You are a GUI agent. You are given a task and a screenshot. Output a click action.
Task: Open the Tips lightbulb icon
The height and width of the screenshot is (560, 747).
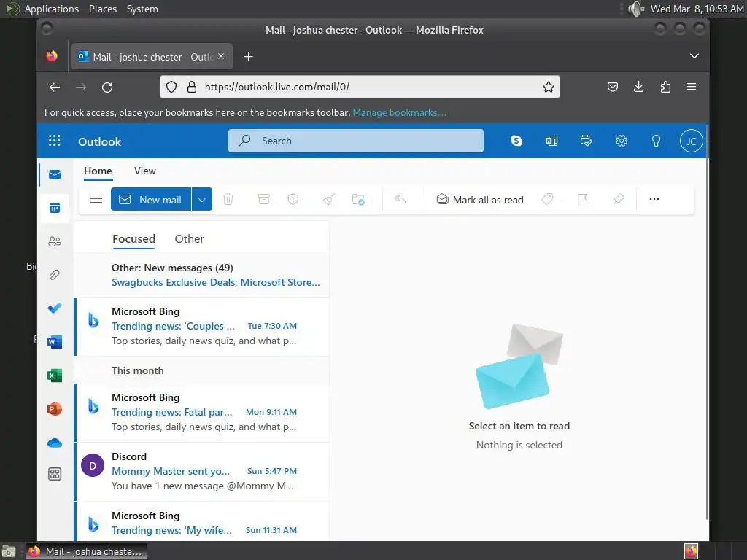[x=656, y=141]
